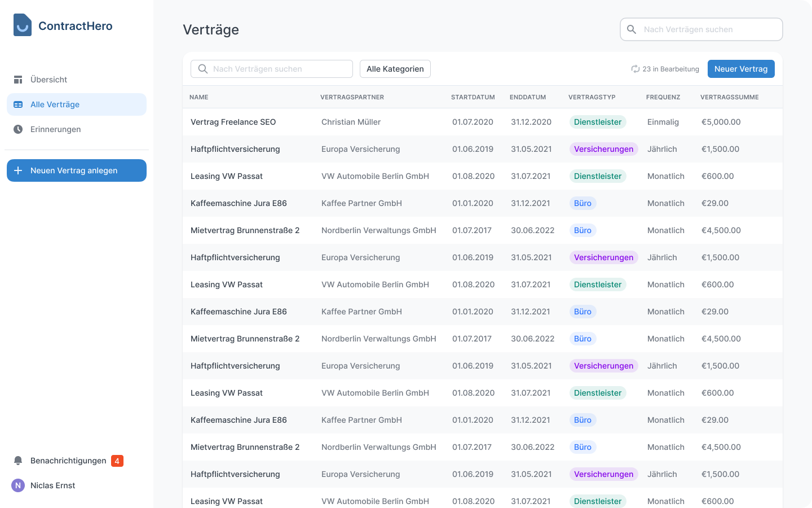The width and height of the screenshot is (812, 508).
Task: Click the Übersicht dashboard icon
Action: pos(18,80)
